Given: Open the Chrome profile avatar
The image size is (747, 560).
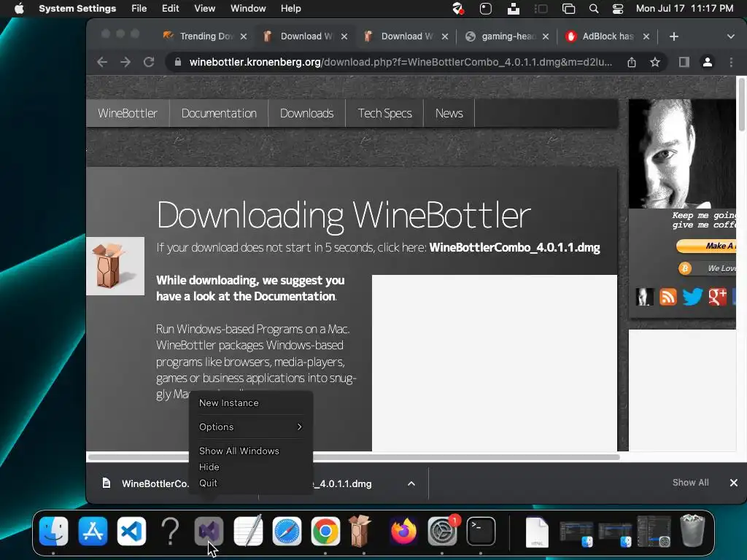Looking at the screenshot, I should click(708, 62).
